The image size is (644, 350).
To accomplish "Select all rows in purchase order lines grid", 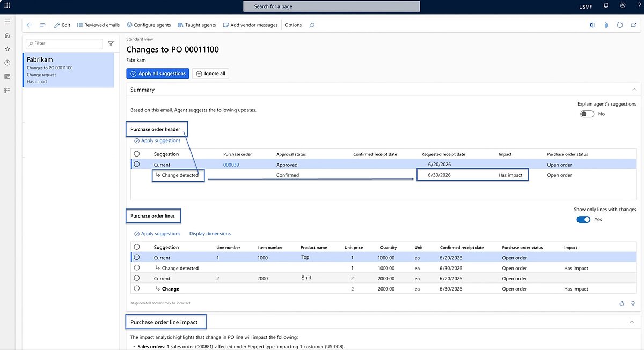I will (x=136, y=247).
